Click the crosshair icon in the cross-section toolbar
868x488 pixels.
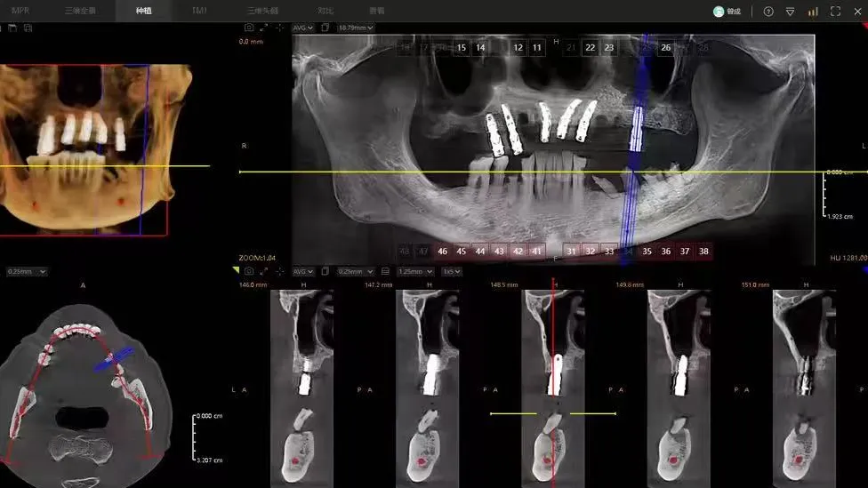[x=279, y=271]
